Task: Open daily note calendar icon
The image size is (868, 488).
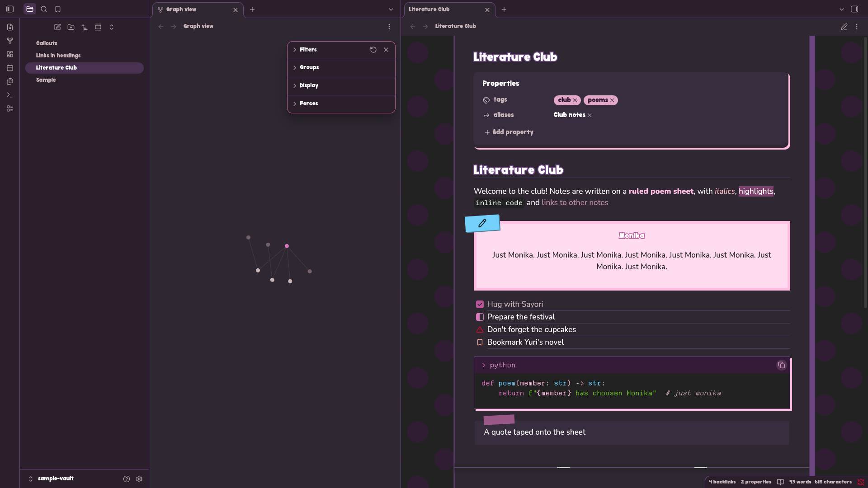Action: (x=10, y=68)
